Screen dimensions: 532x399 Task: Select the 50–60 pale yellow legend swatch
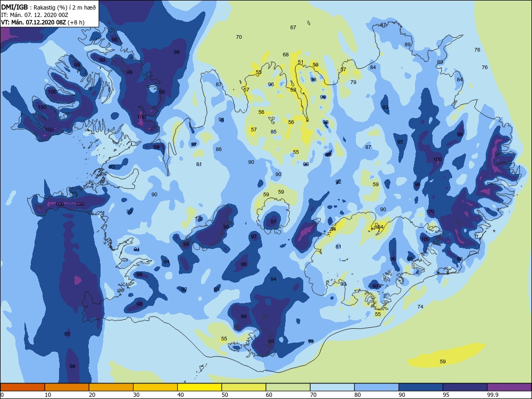[244, 387]
